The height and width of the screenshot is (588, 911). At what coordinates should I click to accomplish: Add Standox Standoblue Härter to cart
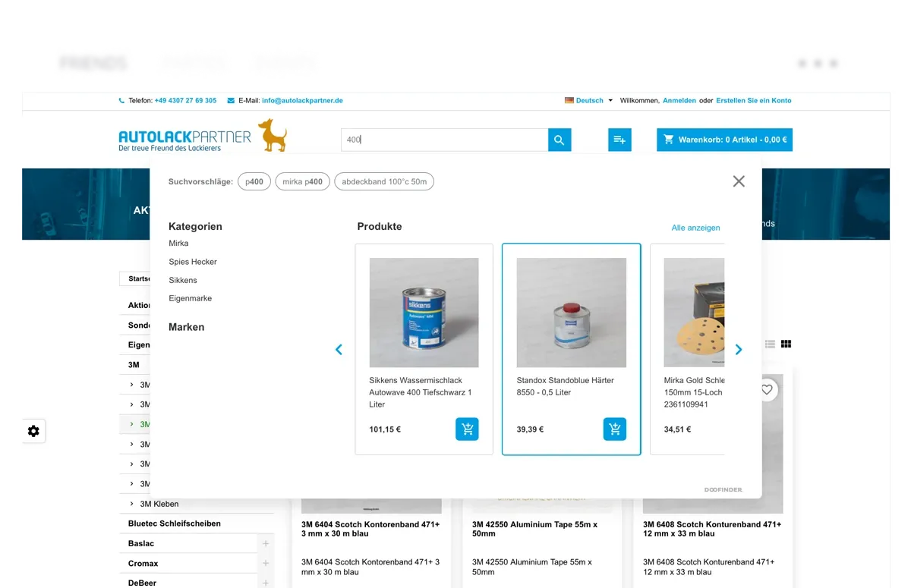coord(615,429)
